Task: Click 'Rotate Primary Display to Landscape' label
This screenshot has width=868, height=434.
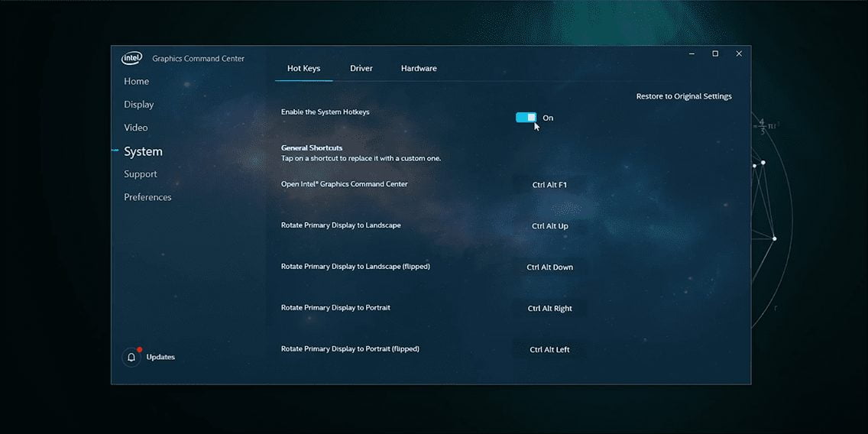Action: pyautogui.click(x=341, y=225)
